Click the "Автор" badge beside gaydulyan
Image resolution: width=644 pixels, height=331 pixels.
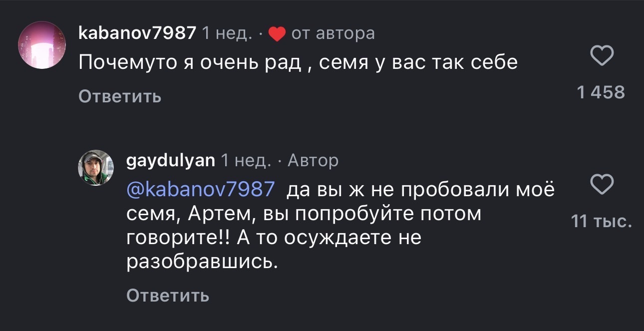(313, 160)
